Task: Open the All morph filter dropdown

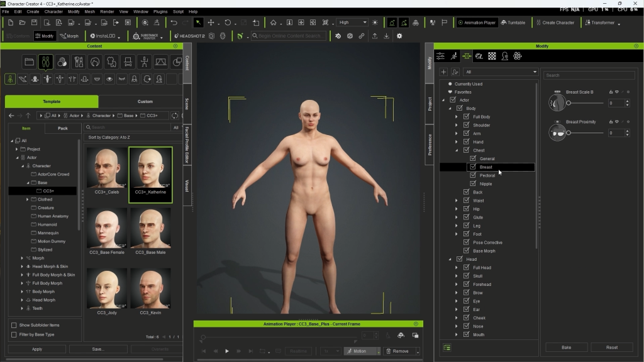Action: pos(501,72)
